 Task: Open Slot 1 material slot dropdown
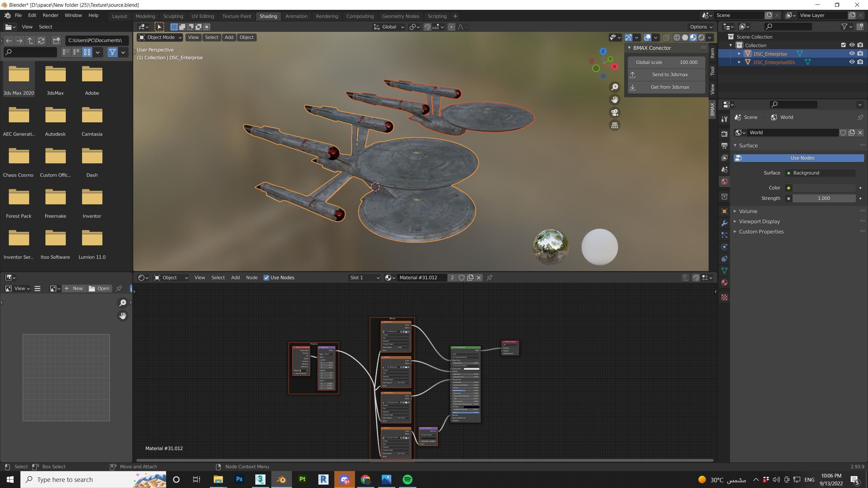coord(364,278)
